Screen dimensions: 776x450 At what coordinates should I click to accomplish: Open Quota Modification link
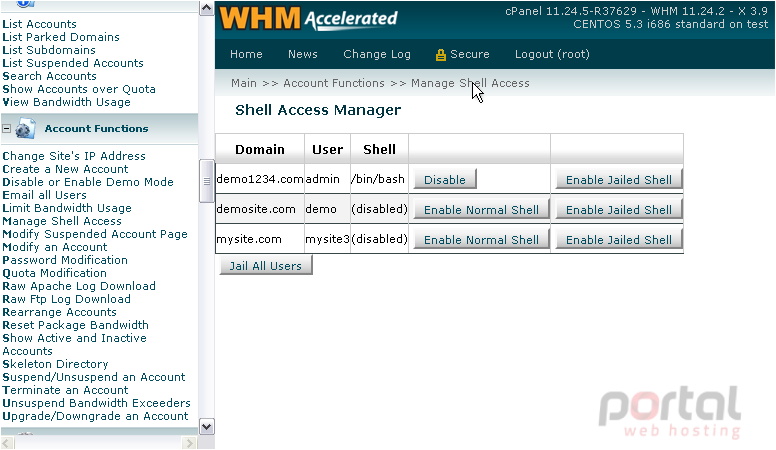(54, 273)
